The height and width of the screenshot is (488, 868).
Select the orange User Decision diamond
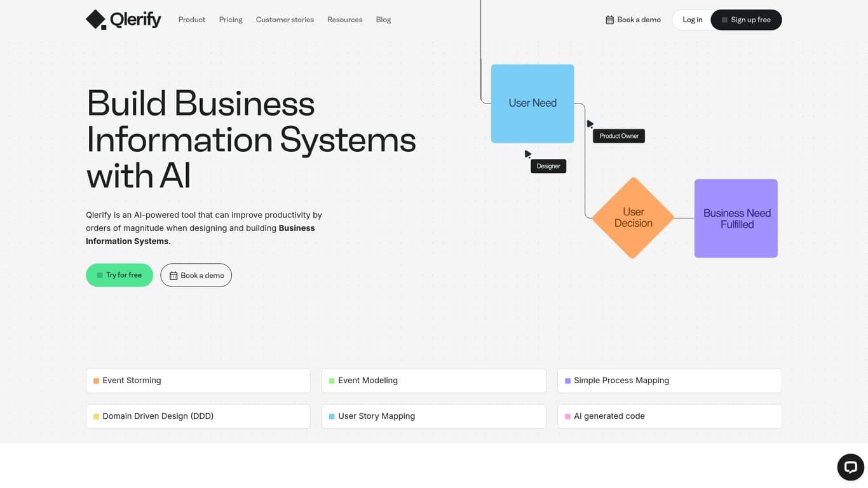click(x=633, y=218)
